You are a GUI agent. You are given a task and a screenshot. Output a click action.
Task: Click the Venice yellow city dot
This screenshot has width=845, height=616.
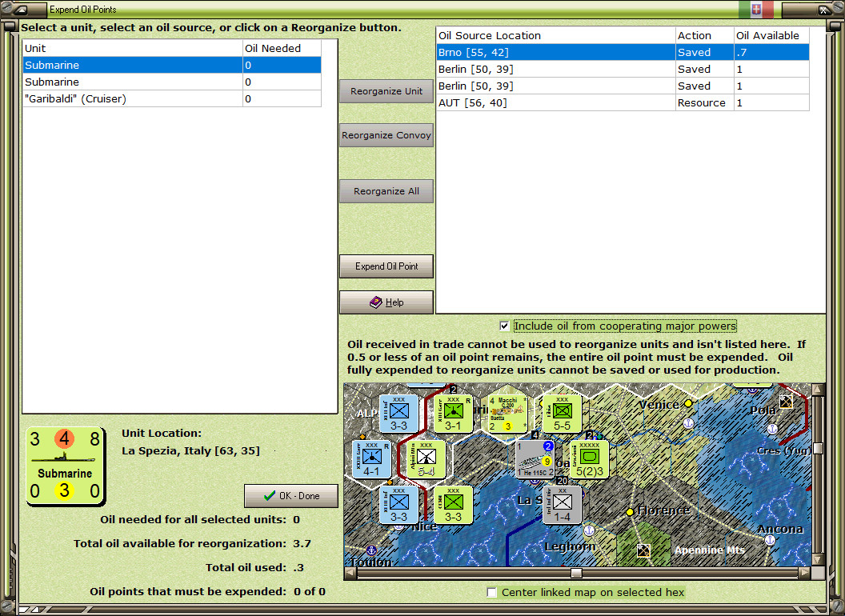pyautogui.click(x=688, y=403)
